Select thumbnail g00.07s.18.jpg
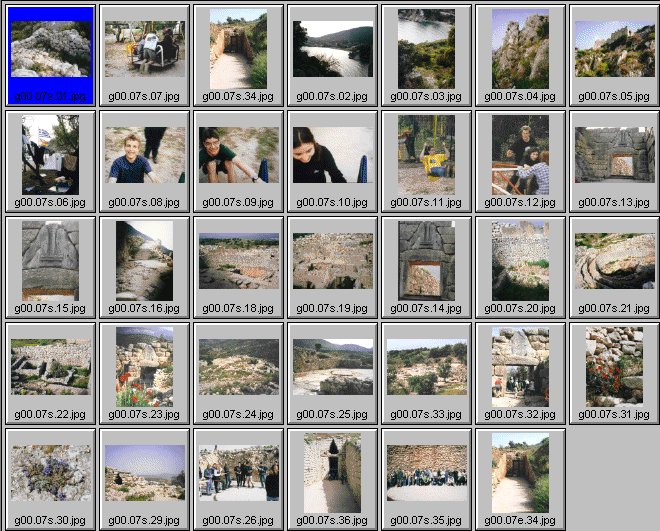660x531 pixels. [238, 261]
